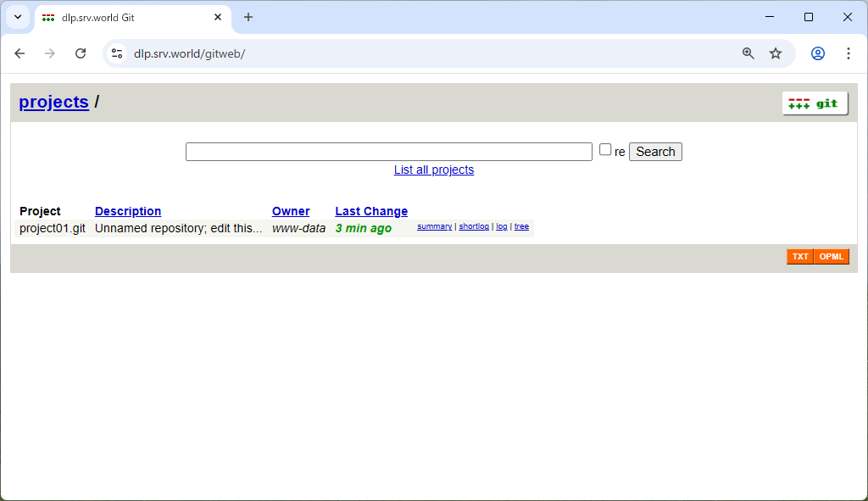This screenshot has width=868, height=501.
Task: Go back using browser back arrow
Action: pyautogui.click(x=19, y=53)
